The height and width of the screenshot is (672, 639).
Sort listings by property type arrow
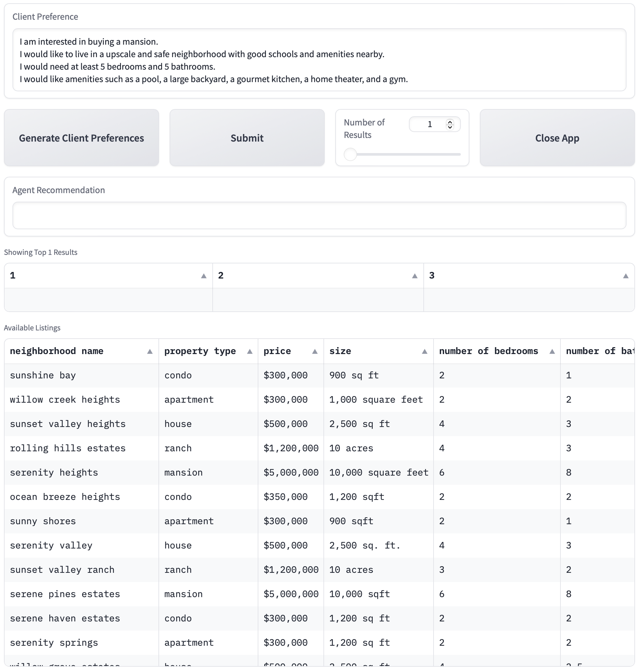point(250,351)
